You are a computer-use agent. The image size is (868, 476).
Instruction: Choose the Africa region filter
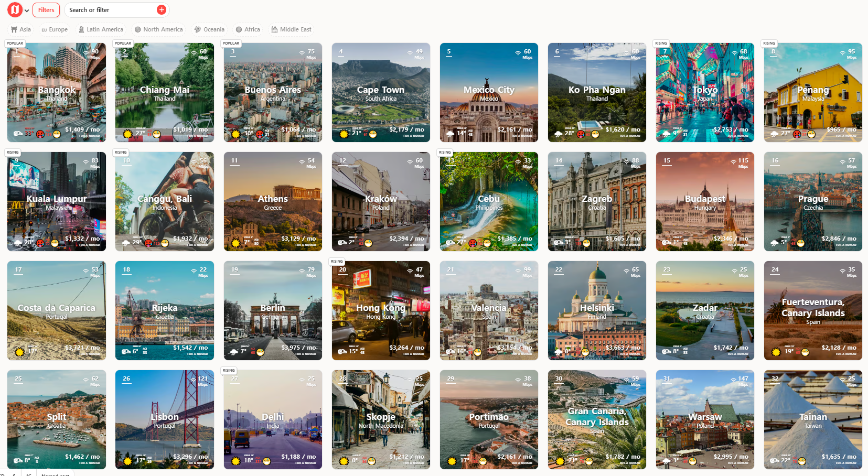tap(248, 29)
